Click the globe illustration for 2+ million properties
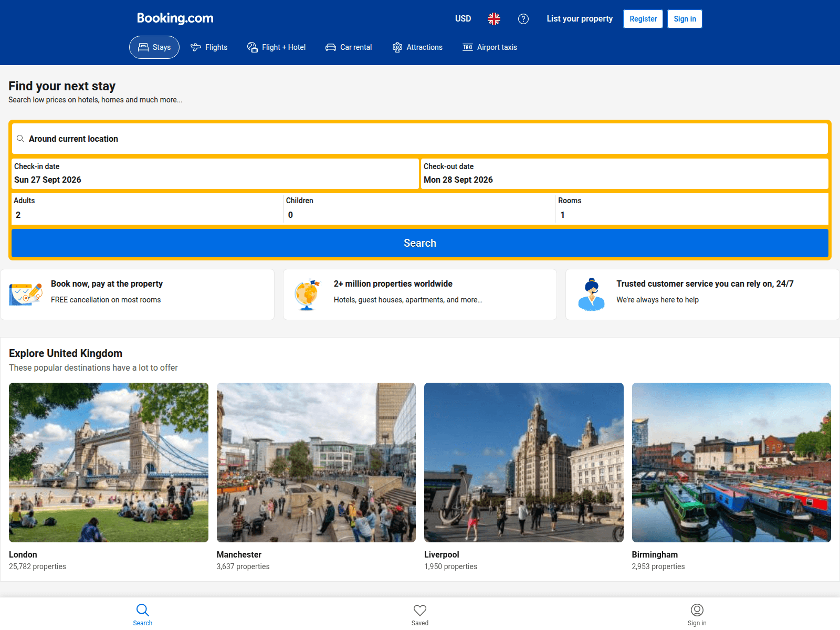 coord(308,295)
